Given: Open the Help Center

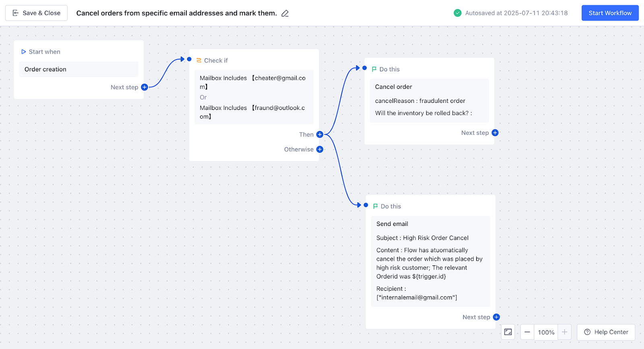Looking at the screenshot, I should 606,332.
